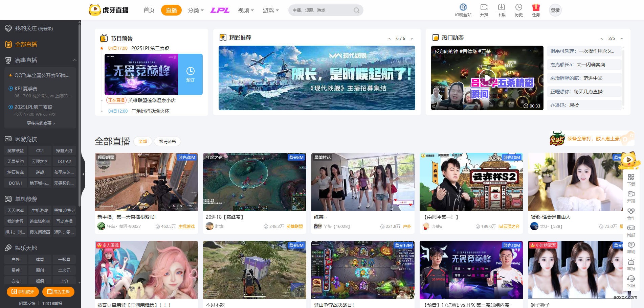Click the 开播 camera icon in header
Image resolution: width=644 pixels, height=308 pixels.
pyautogui.click(x=484, y=7)
